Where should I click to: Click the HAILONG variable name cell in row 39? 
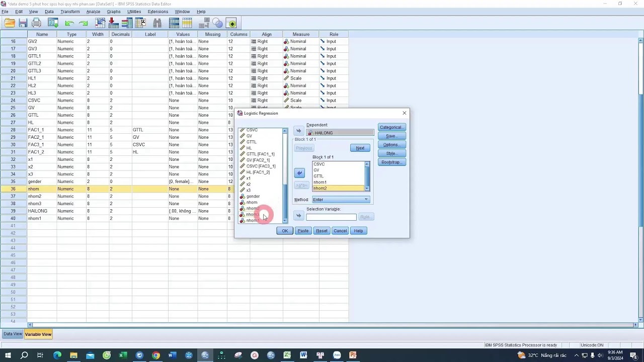tap(42, 211)
